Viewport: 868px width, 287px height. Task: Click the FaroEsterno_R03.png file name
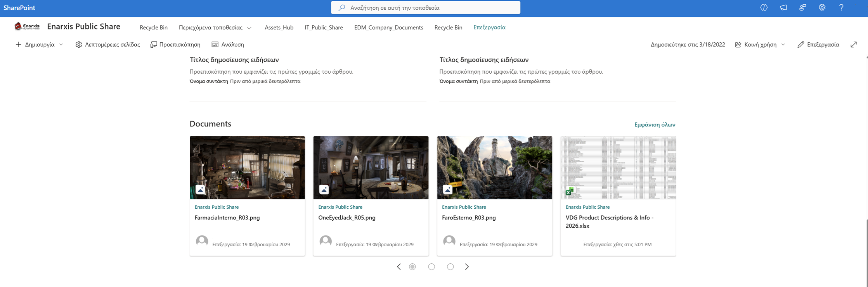[x=469, y=218]
